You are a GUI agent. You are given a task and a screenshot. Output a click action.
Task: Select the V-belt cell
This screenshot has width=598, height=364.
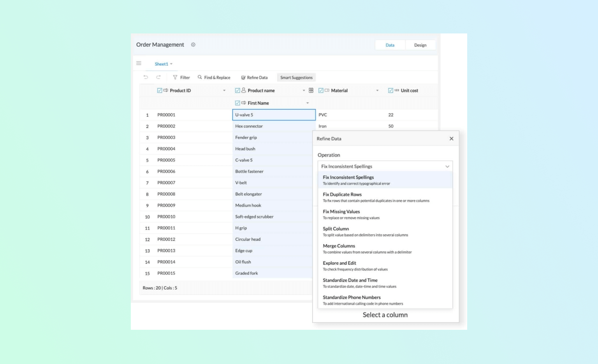tap(273, 182)
